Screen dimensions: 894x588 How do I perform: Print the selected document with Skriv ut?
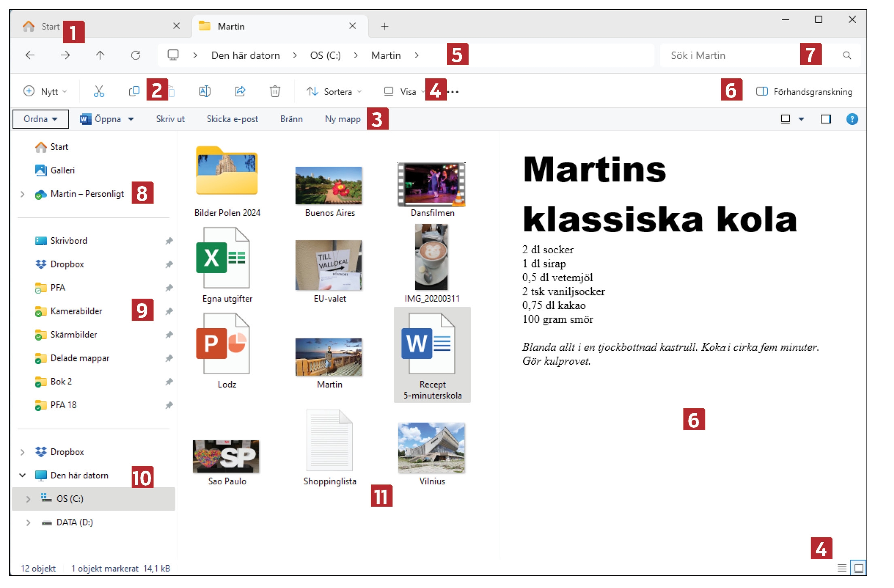click(170, 119)
